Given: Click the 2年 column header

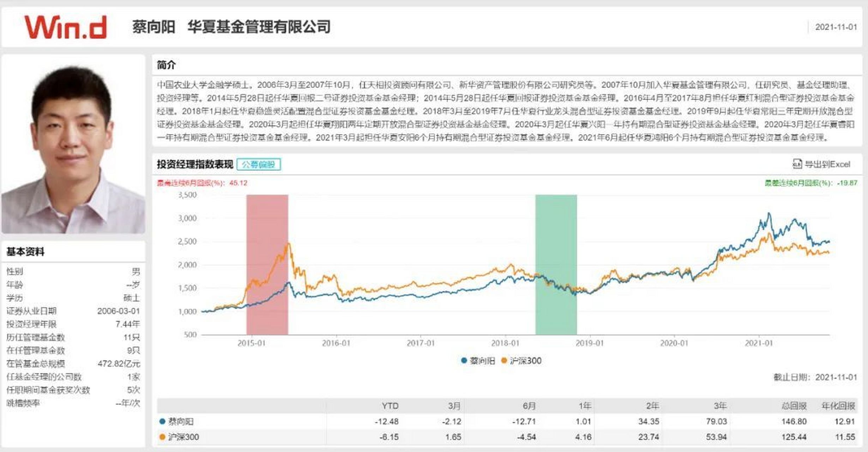Looking at the screenshot, I should click(x=652, y=406).
